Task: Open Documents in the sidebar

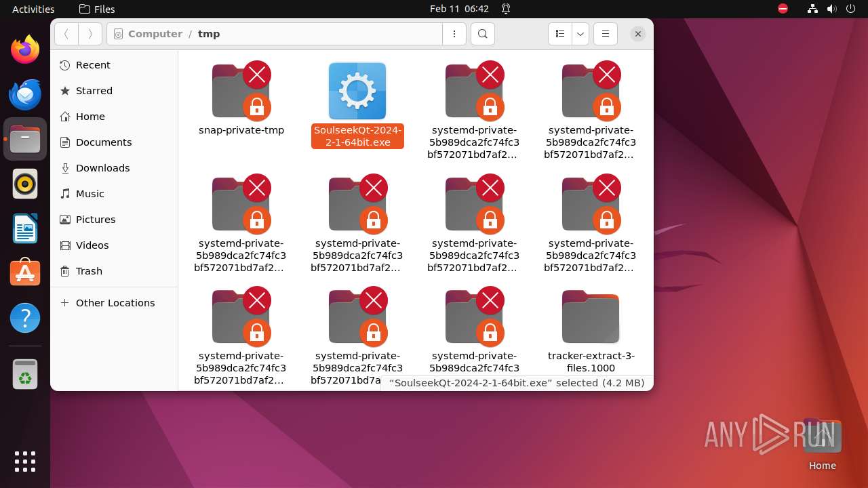Action: click(114, 142)
